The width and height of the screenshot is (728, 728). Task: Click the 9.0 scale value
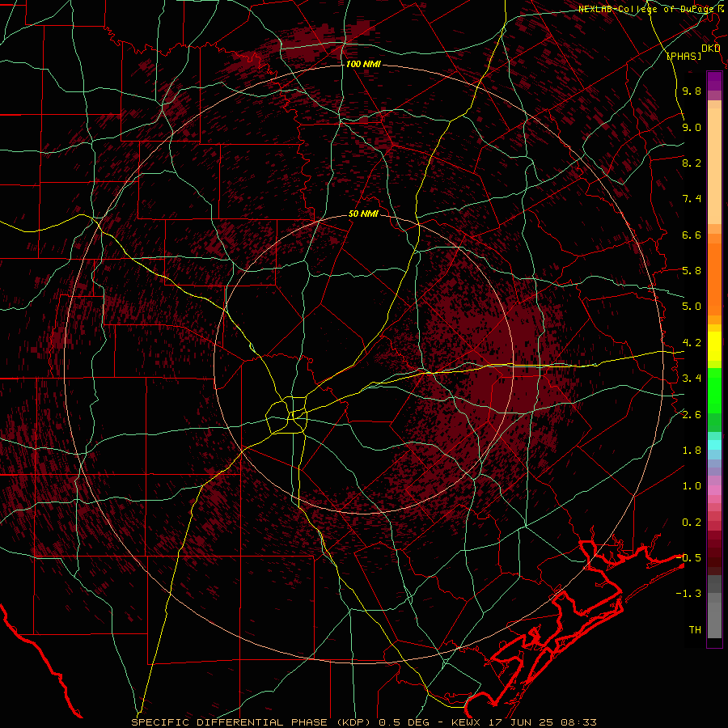coord(692,127)
